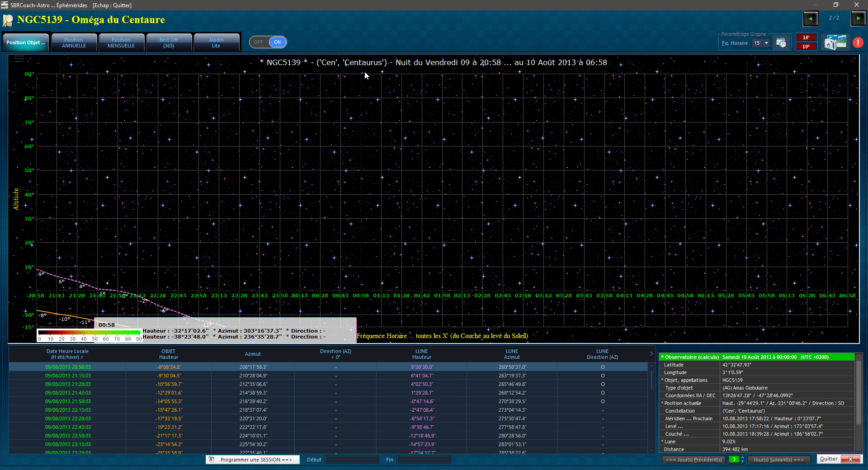The image size is (868, 470).
Task: Click the red exclamation alert icon
Action: 858,42
